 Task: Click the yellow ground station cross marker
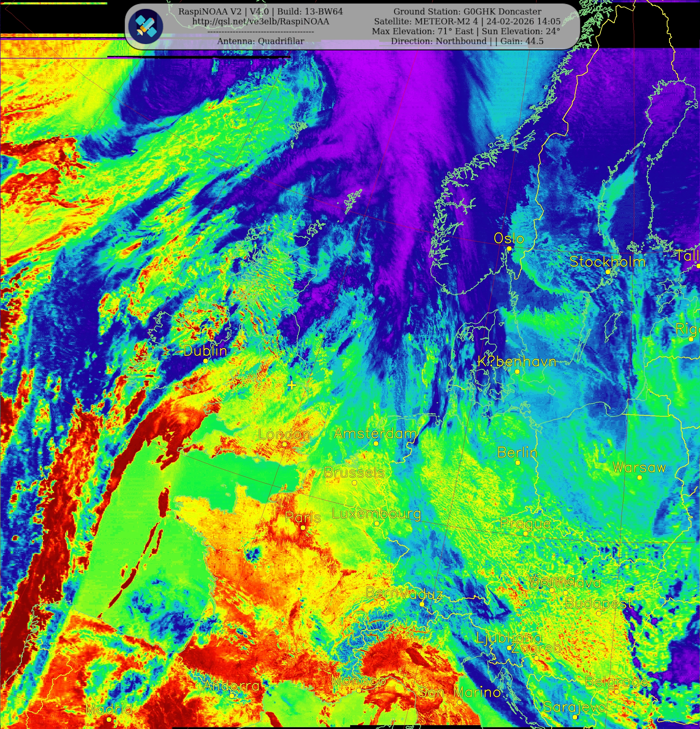coord(292,385)
